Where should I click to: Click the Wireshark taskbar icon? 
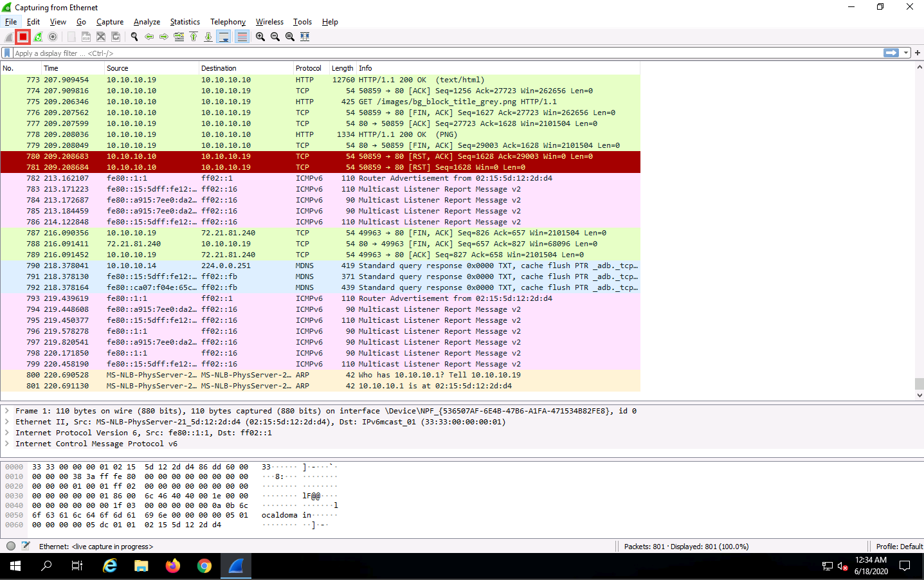pyautogui.click(x=236, y=566)
